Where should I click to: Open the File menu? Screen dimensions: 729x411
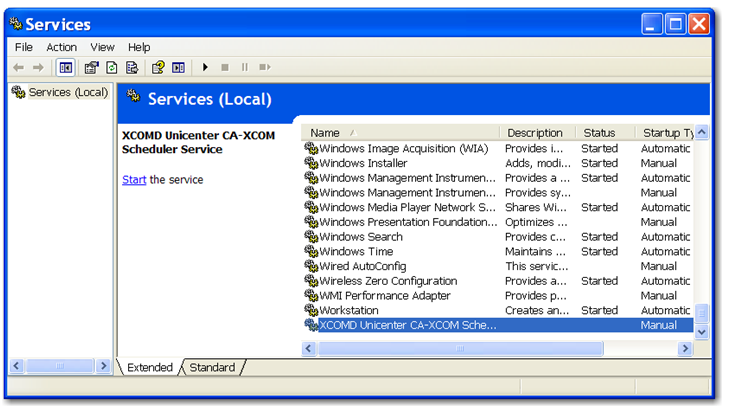click(x=24, y=47)
